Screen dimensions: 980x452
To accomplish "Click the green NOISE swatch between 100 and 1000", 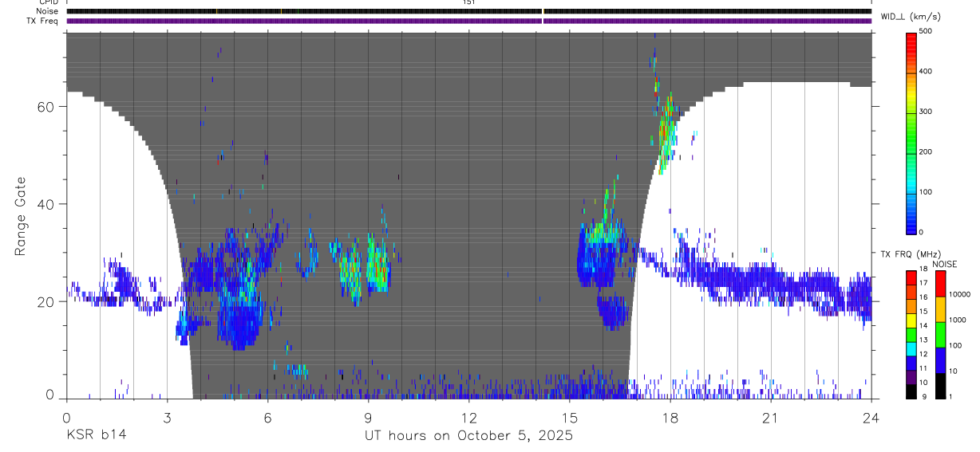I will (x=940, y=334).
